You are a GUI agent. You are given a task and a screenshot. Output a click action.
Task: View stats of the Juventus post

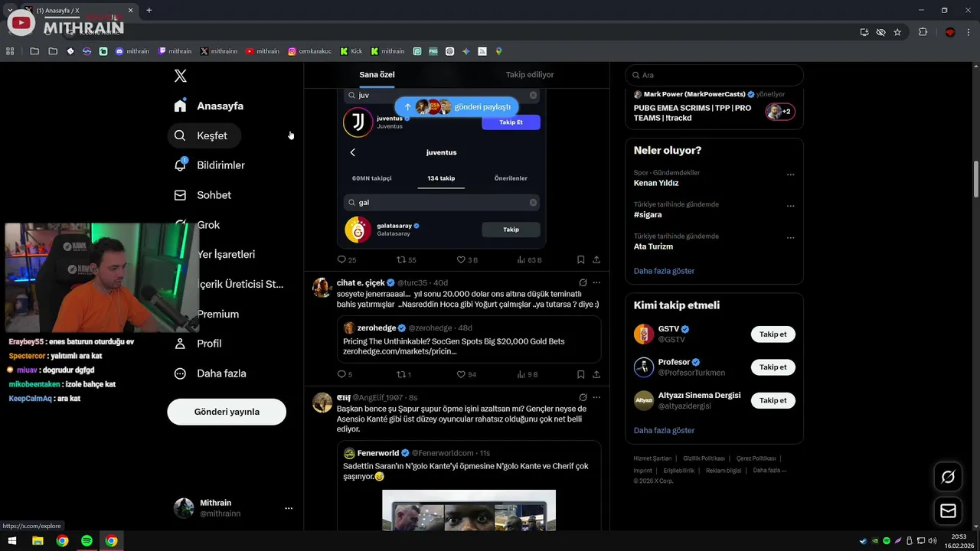(x=529, y=260)
